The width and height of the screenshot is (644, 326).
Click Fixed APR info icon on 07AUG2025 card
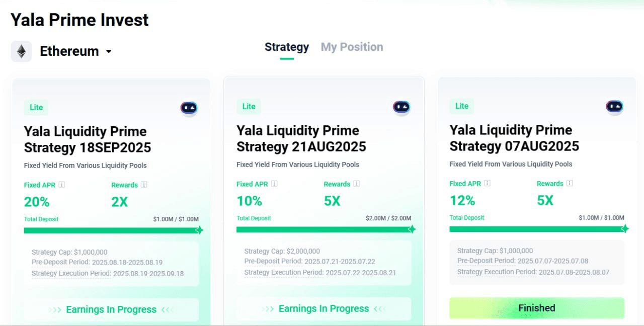pos(487,183)
